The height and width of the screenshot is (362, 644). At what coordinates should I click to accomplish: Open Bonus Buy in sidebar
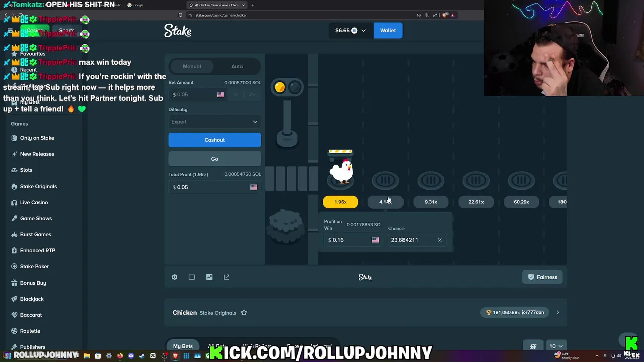pos(33,283)
